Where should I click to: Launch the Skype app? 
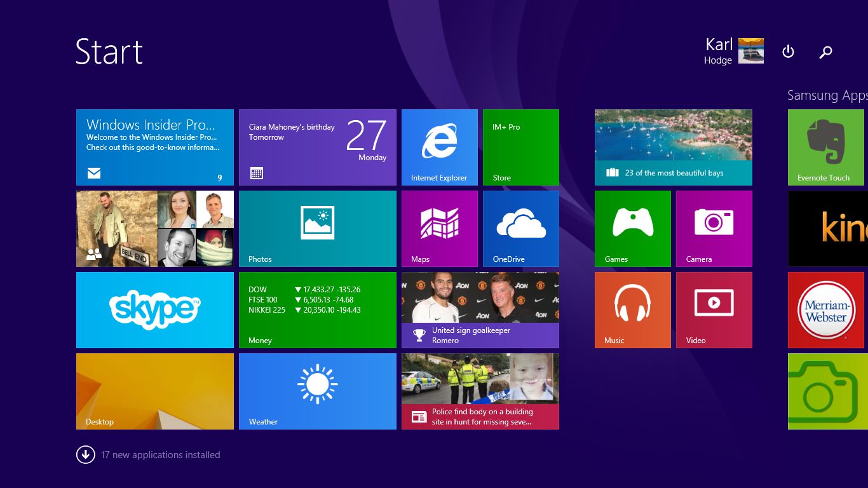point(154,310)
